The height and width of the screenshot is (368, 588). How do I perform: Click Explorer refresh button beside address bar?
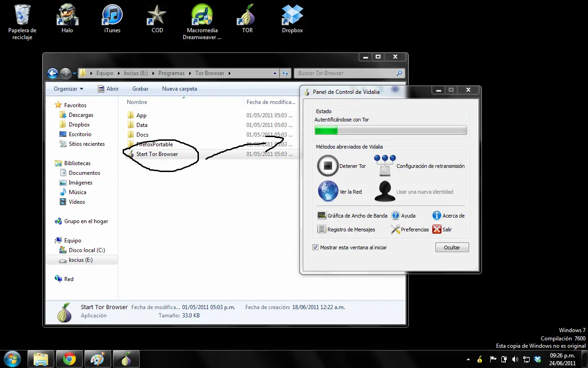[286, 73]
